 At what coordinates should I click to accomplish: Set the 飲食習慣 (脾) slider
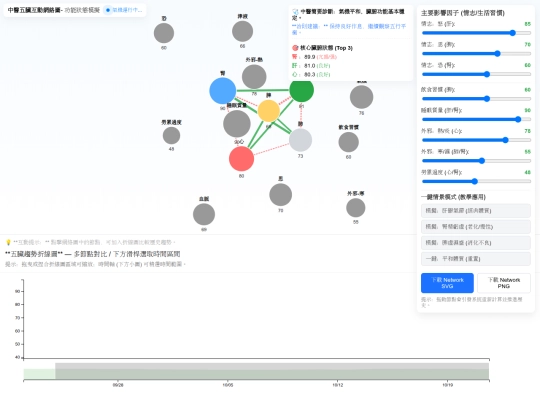(476, 99)
